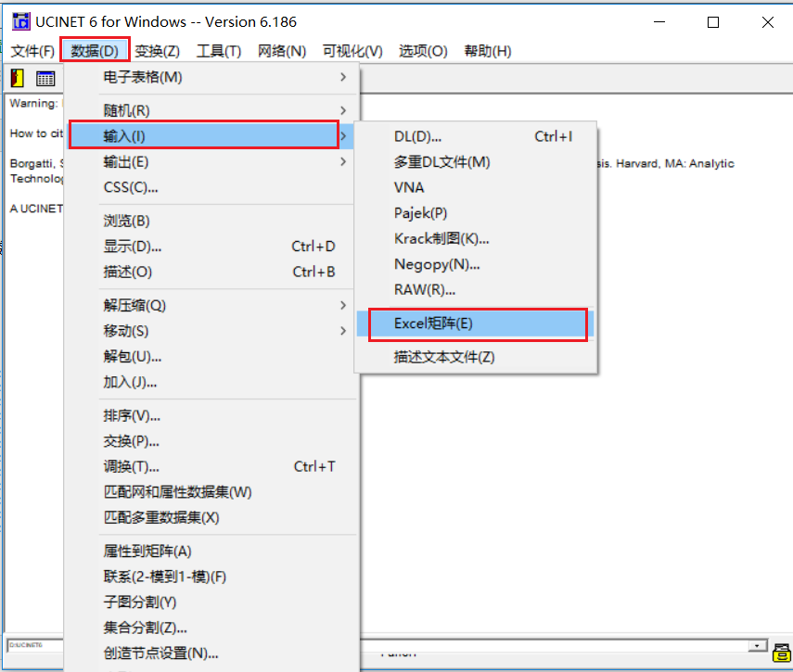This screenshot has width=793, height=672.
Task: Select 交换(P)... menu entry
Action: pyautogui.click(x=211, y=441)
